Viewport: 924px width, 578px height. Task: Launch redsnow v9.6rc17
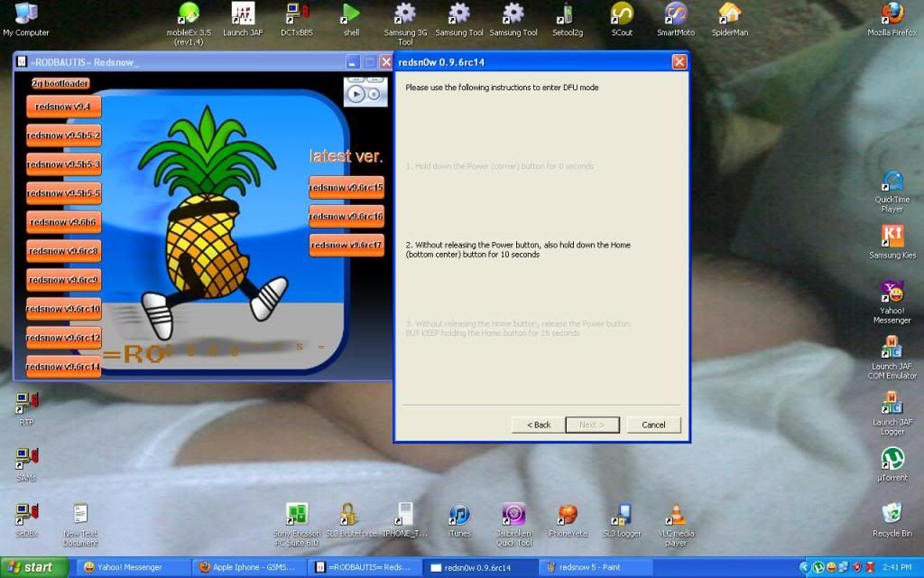click(346, 246)
